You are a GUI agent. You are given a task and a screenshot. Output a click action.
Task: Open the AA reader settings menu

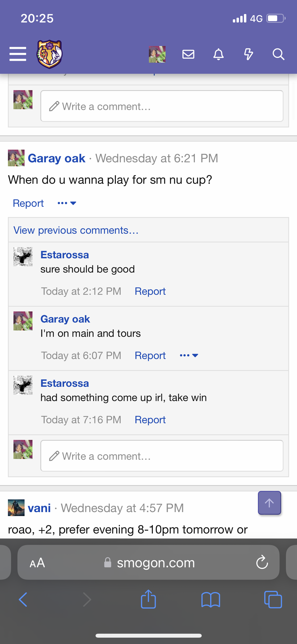pyautogui.click(x=37, y=563)
